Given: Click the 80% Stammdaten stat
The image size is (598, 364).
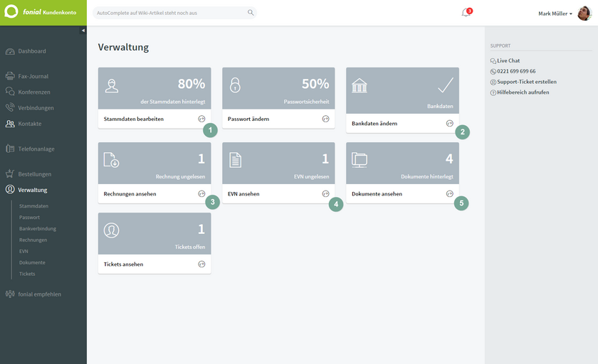Looking at the screenshot, I should click(x=191, y=84).
